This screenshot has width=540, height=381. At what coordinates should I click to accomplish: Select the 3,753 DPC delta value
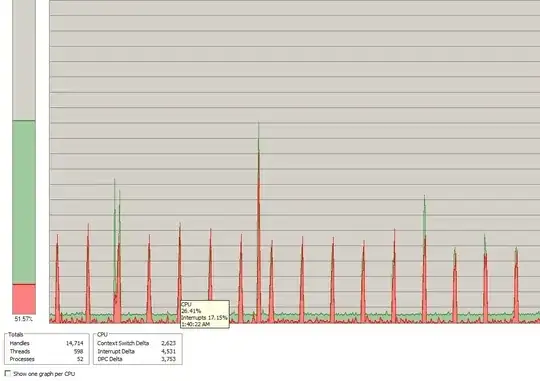[x=168, y=359]
